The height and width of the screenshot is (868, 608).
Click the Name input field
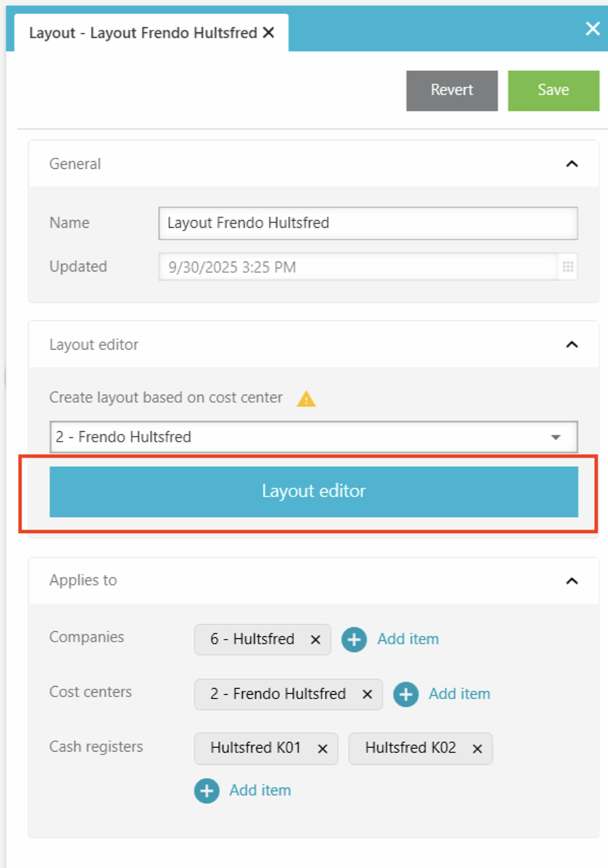pos(368,224)
